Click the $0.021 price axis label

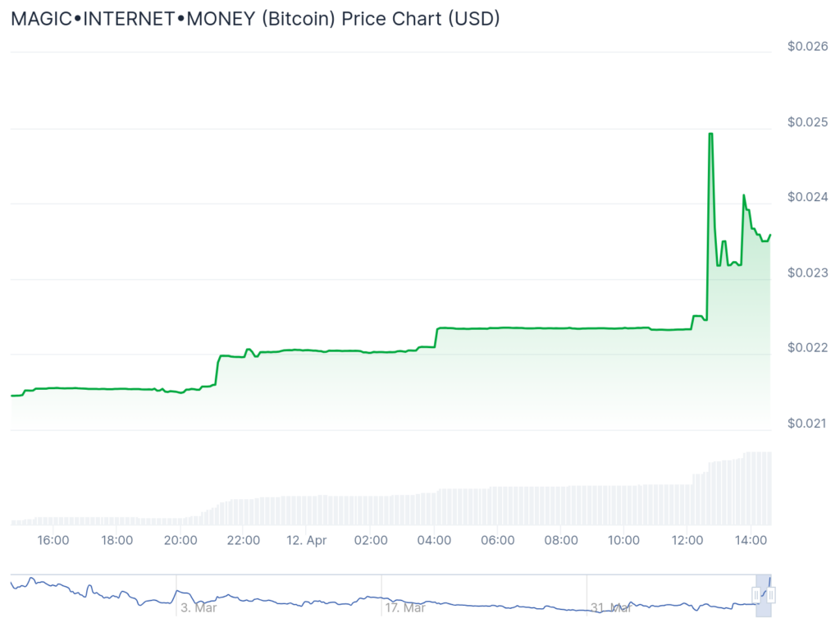[x=807, y=424]
